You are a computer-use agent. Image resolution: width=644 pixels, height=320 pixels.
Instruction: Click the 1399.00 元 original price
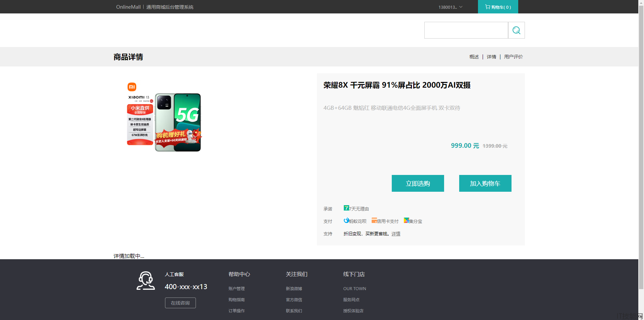pyautogui.click(x=495, y=146)
